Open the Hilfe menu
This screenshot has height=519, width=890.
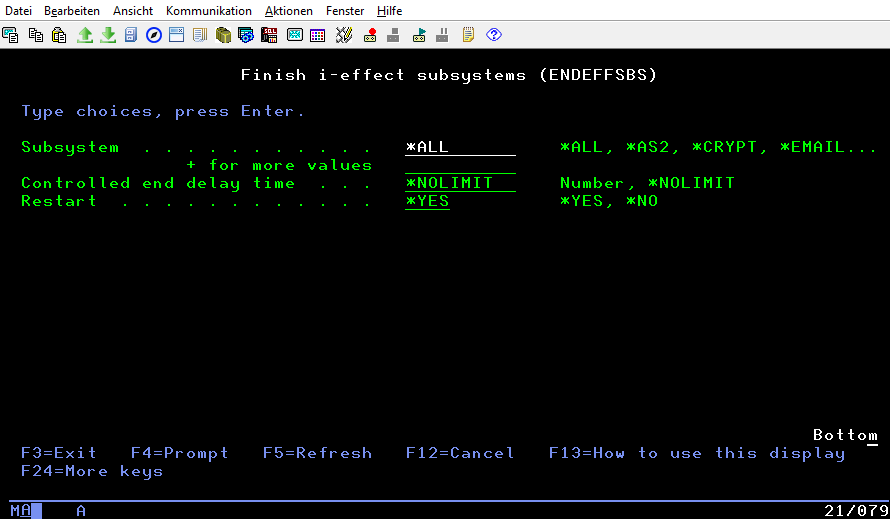pyautogui.click(x=390, y=10)
